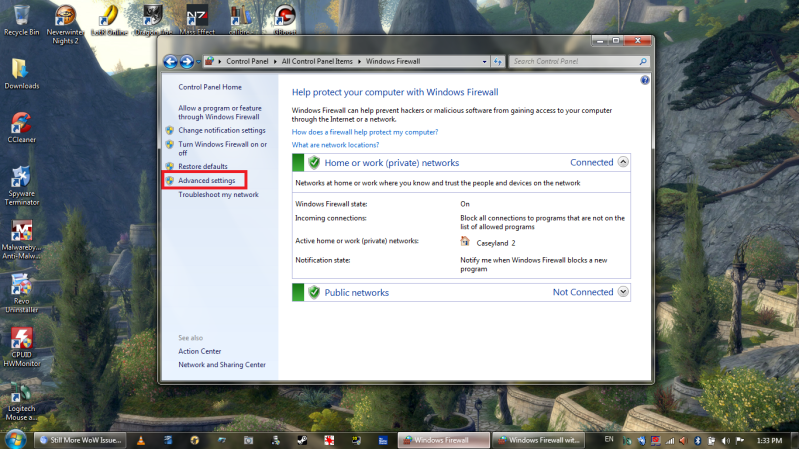Switch to 'Still More WoW Issue' taskbar window

[x=82, y=440]
